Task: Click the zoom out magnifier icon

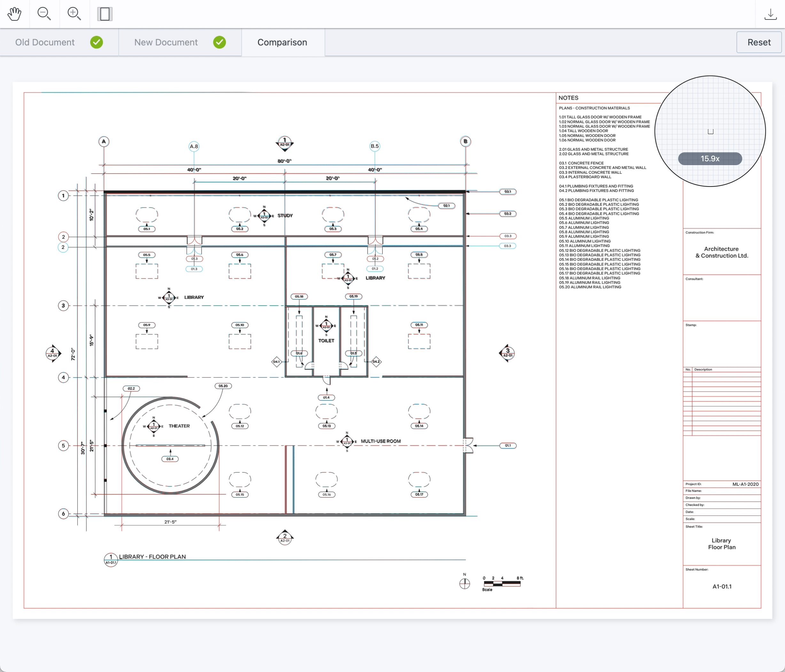Action: pos(44,14)
